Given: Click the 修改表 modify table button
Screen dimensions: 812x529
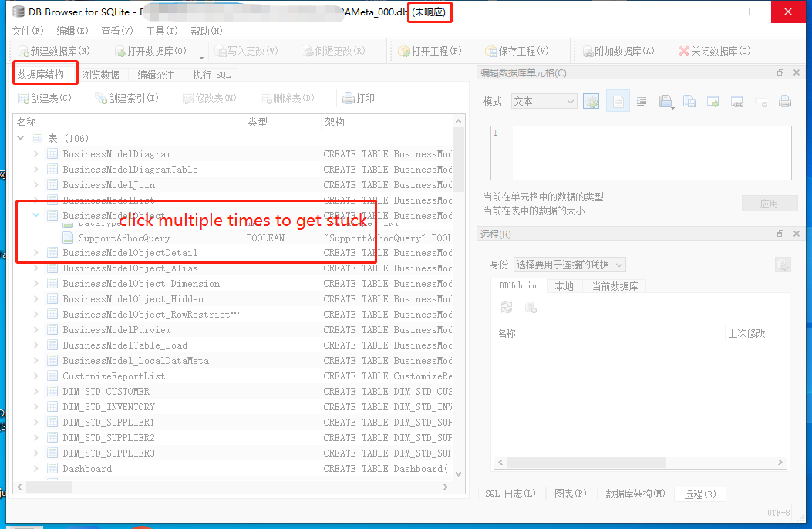Looking at the screenshot, I should tap(210, 98).
